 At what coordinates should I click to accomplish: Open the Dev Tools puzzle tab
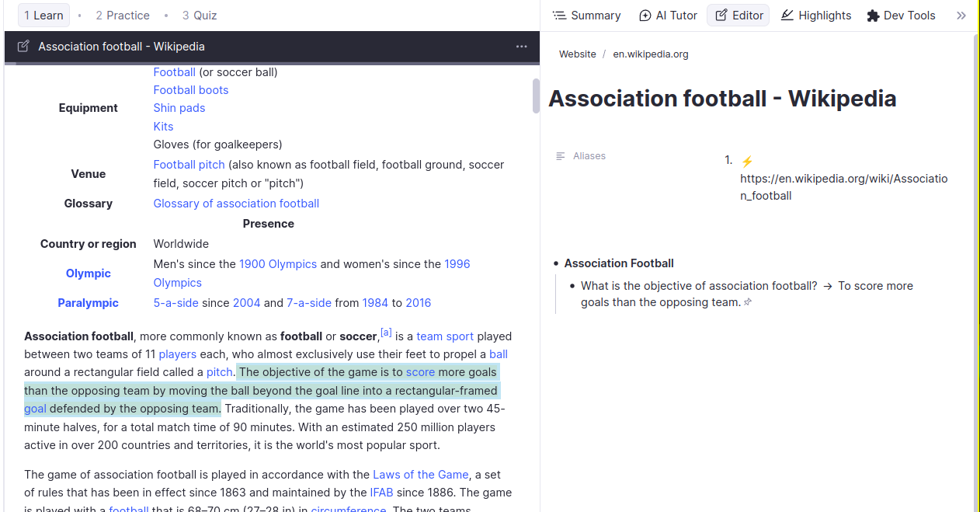tap(901, 16)
